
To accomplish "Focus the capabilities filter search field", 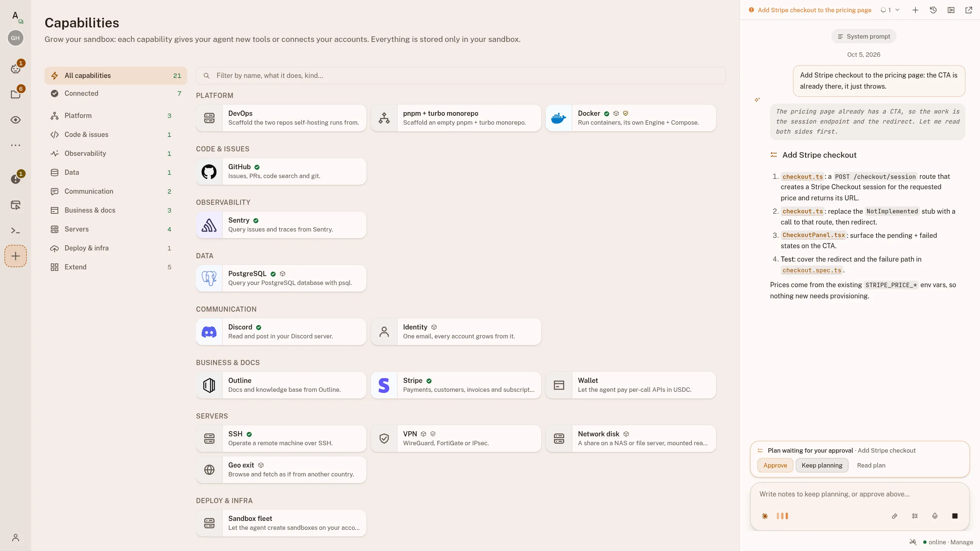I will pos(461,76).
